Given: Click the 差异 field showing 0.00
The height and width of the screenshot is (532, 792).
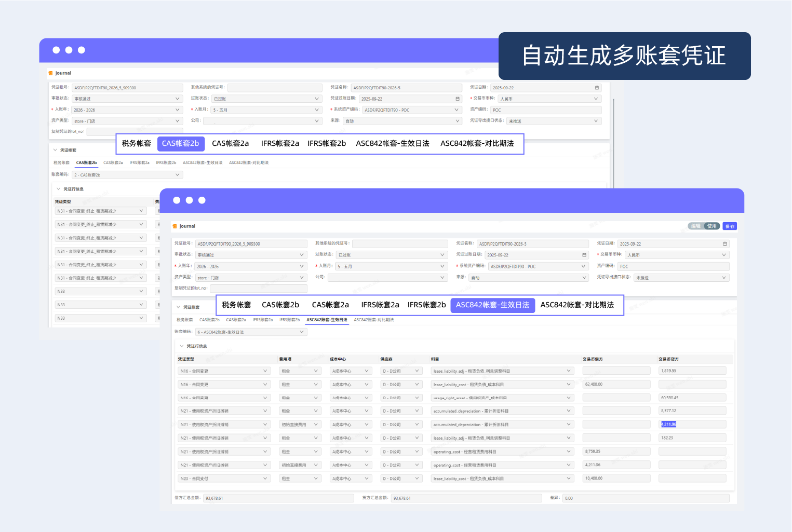Looking at the screenshot, I should tap(646, 498).
